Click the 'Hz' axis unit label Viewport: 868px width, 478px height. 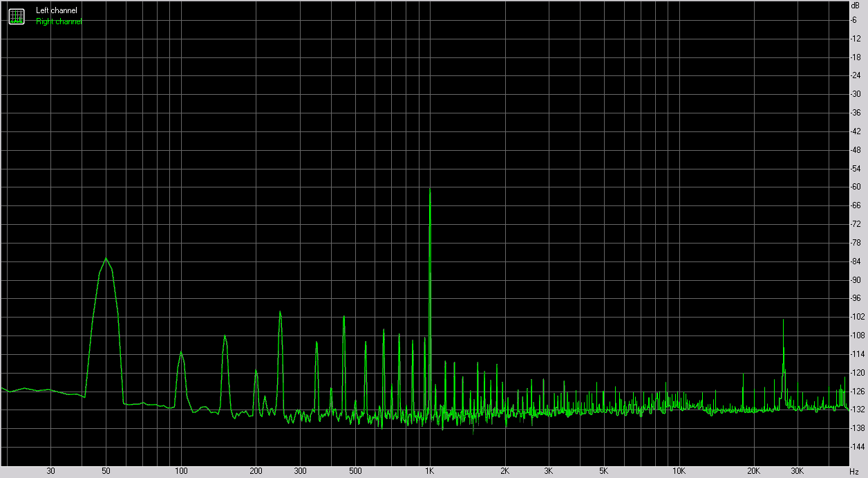pyautogui.click(x=854, y=471)
